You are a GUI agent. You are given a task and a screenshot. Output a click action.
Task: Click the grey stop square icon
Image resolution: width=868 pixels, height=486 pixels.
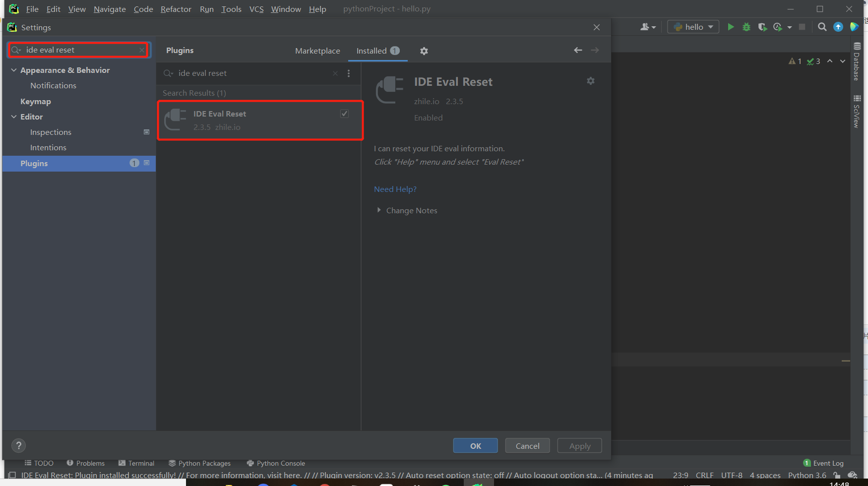802,27
